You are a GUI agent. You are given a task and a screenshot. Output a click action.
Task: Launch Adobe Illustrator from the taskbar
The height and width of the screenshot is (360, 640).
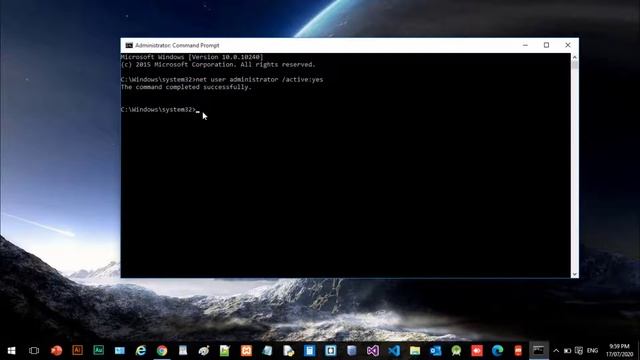(x=77, y=350)
